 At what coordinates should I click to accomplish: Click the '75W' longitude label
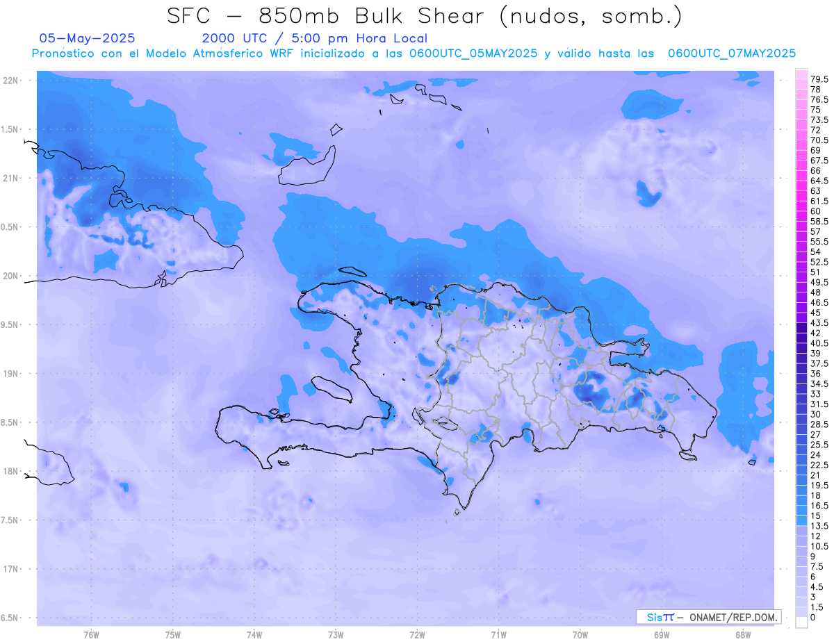pos(173,635)
